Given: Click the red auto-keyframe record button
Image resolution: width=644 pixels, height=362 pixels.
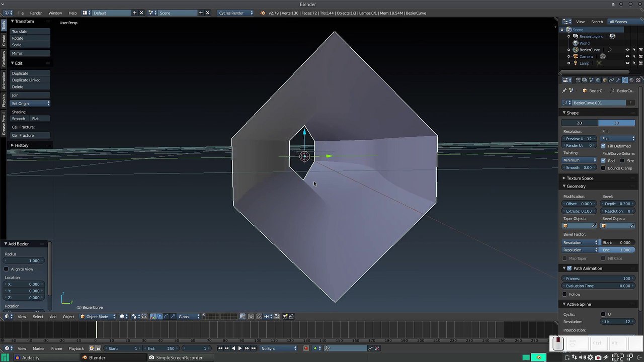Looking at the screenshot, I should click(x=306, y=348).
